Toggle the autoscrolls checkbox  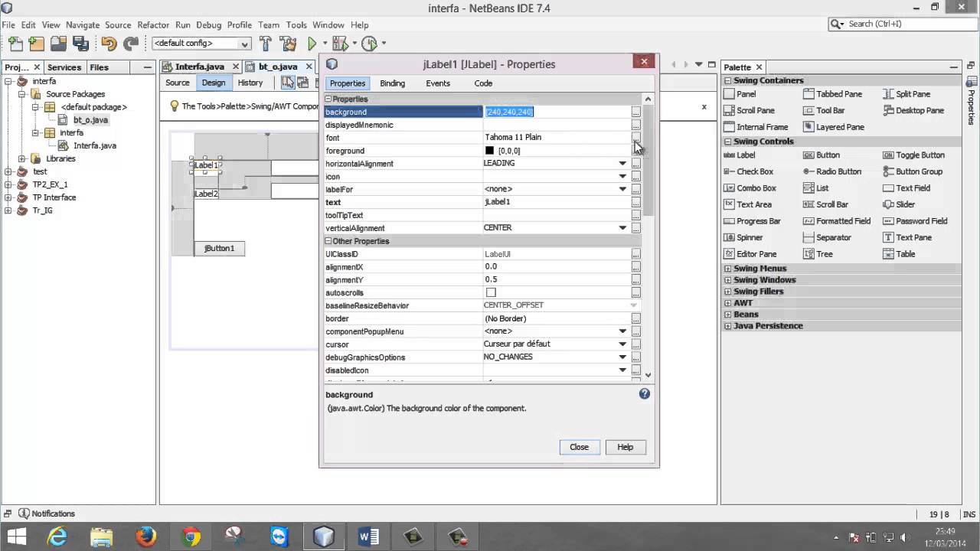[491, 292]
